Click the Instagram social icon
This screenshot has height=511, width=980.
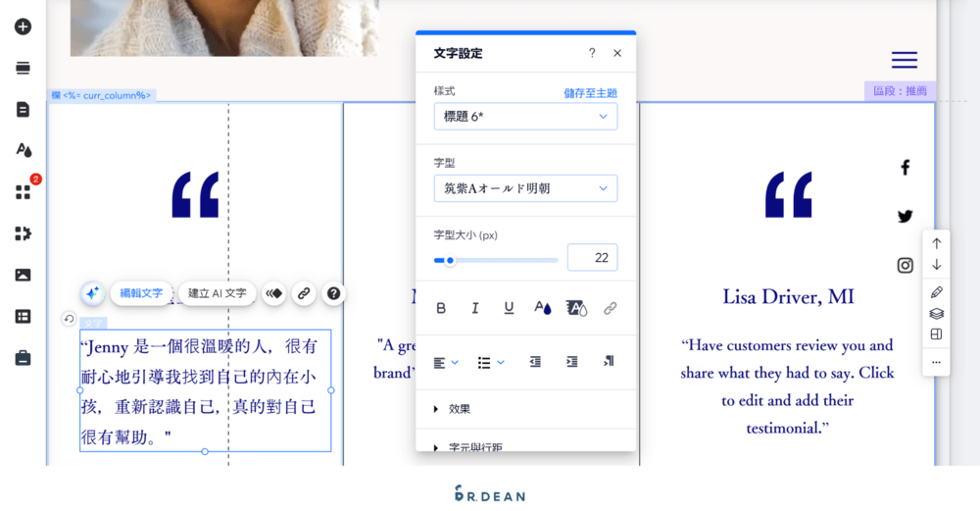pyautogui.click(x=905, y=265)
